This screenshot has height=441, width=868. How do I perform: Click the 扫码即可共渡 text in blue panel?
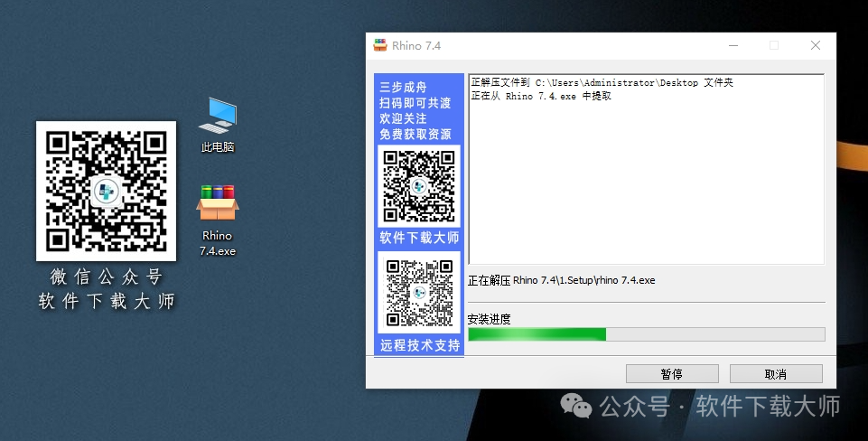(x=415, y=103)
